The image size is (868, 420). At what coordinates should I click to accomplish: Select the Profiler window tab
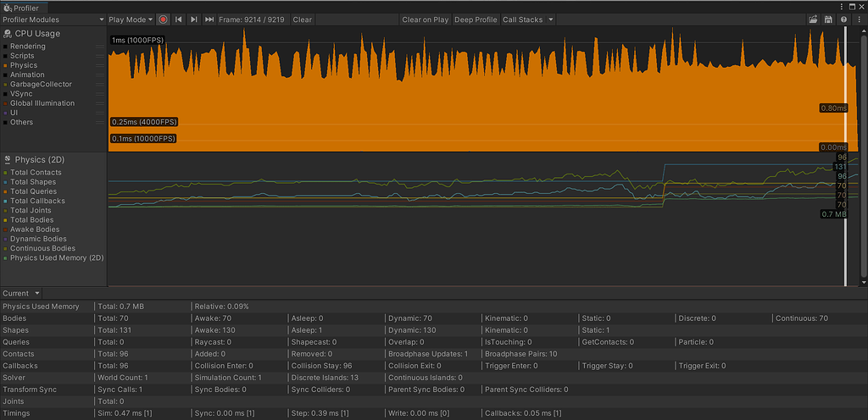pyautogui.click(x=25, y=7)
